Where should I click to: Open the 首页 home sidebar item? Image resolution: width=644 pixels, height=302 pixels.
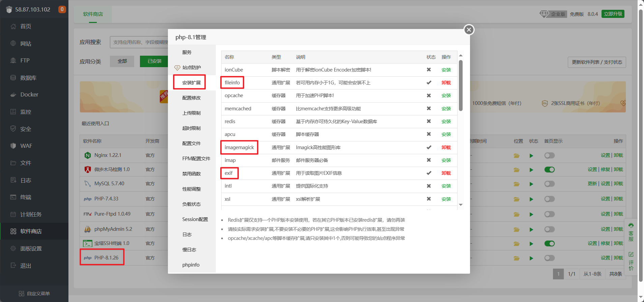pyautogui.click(x=26, y=26)
